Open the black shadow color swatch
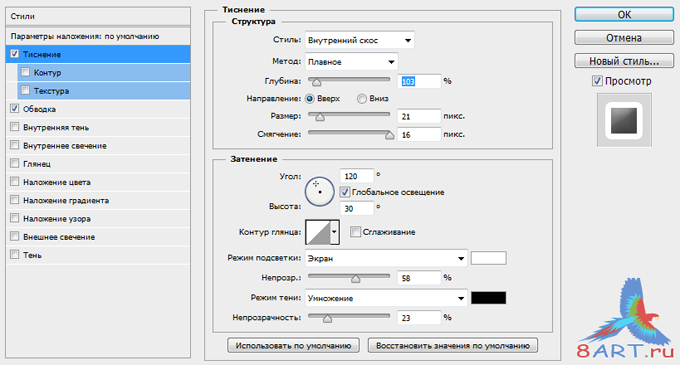The image size is (680, 365). click(x=488, y=298)
